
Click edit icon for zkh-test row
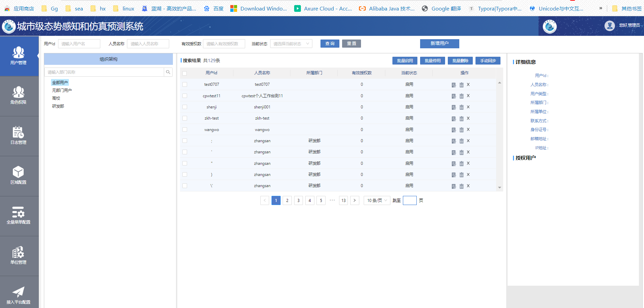click(454, 119)
